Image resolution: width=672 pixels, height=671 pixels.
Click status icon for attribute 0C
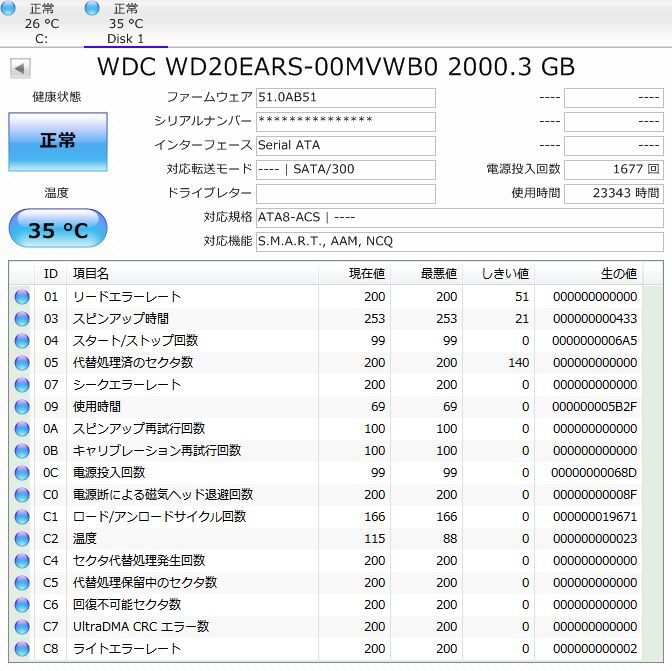22,473
